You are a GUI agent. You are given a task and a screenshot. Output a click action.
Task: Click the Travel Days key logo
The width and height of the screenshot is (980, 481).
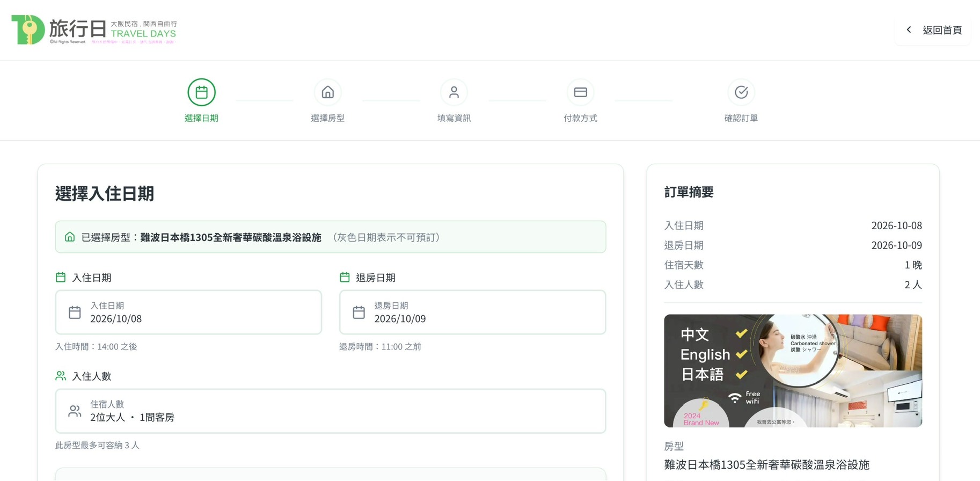28,30
